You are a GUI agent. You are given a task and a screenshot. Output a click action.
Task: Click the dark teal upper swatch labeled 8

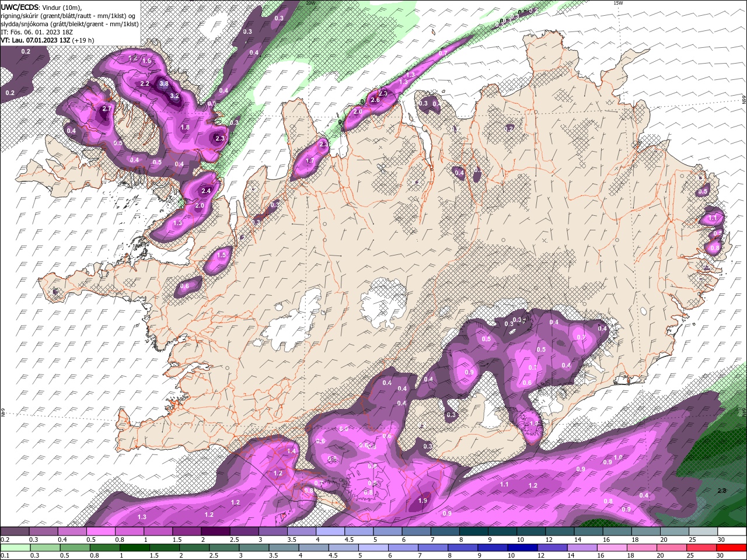coord(473,531)
